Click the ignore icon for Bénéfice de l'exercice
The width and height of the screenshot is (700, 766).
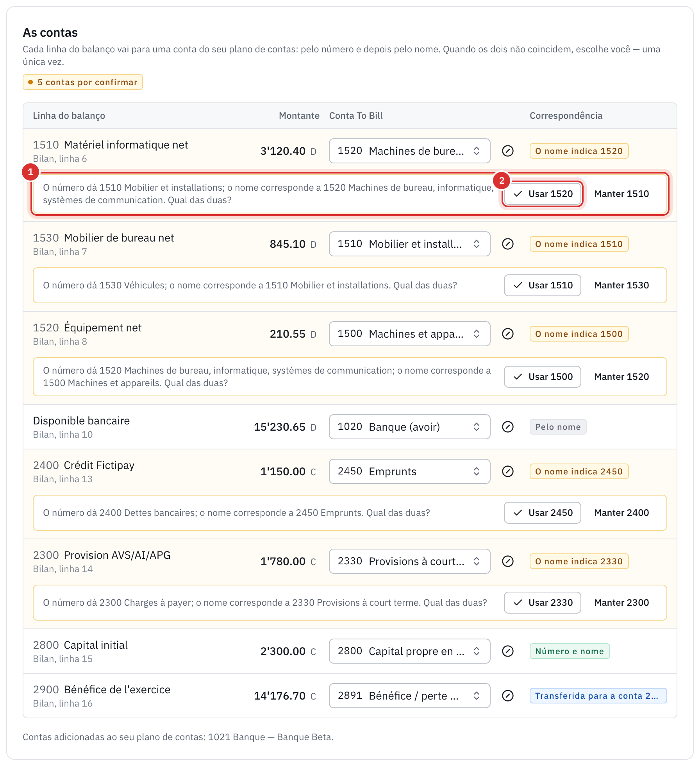pyautogui.click(x=507, y=696)
